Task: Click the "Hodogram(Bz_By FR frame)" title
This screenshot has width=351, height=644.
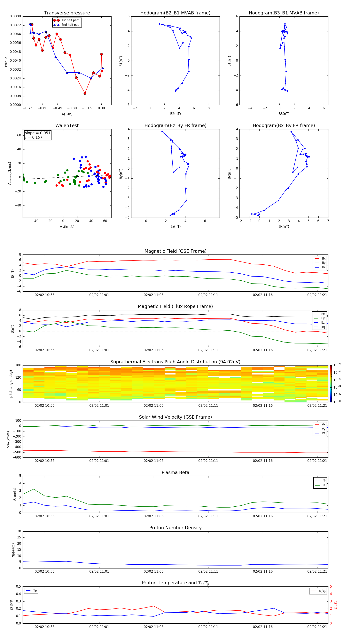Action: click(x=175, y=125)
